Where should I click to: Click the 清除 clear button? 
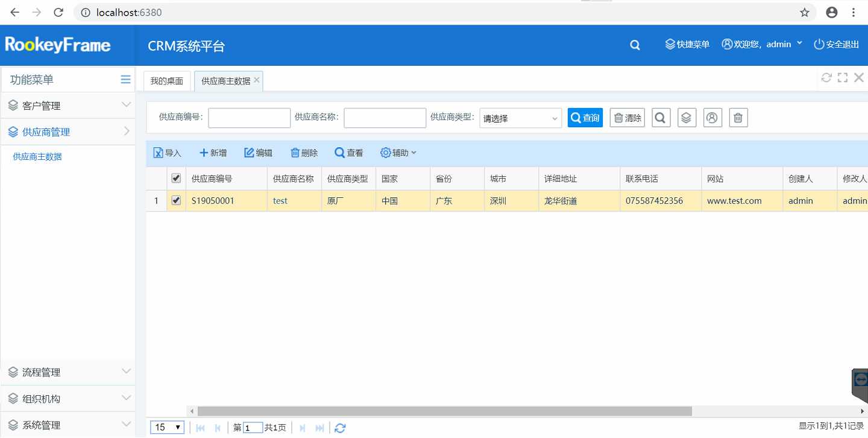pos(627,118)
